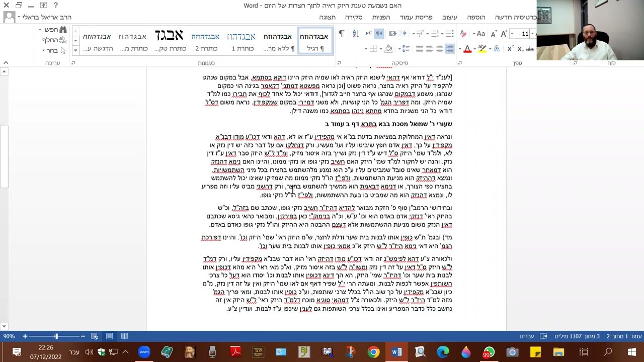The height and width of the screenshot is (362, 644).
Task: Toggle strikethrough formatting
Action: pos(530,49)
